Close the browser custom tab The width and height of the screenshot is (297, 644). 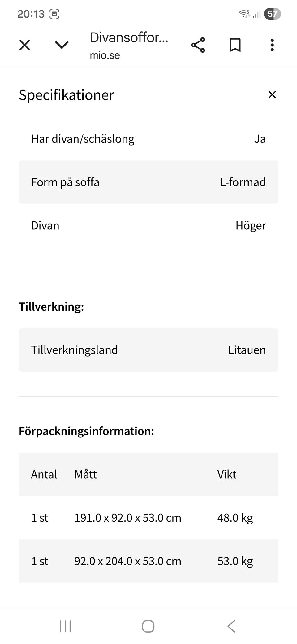click(x=25, y=45)
